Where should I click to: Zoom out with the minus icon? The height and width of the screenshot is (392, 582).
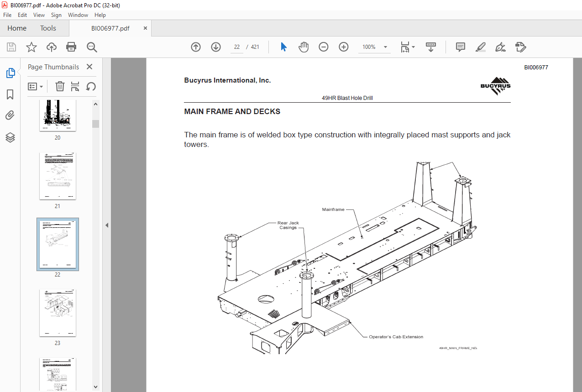point(324,47)
